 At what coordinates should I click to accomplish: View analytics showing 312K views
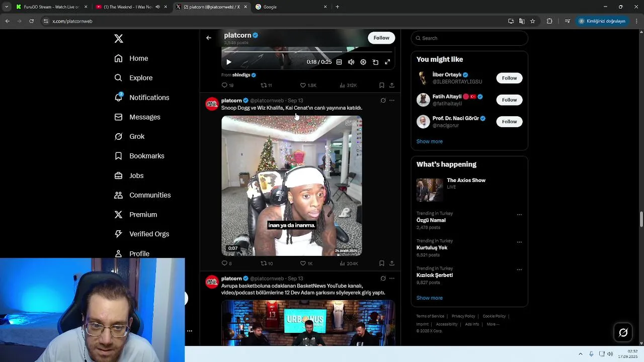pyautogui.click(x=348, y=85)
